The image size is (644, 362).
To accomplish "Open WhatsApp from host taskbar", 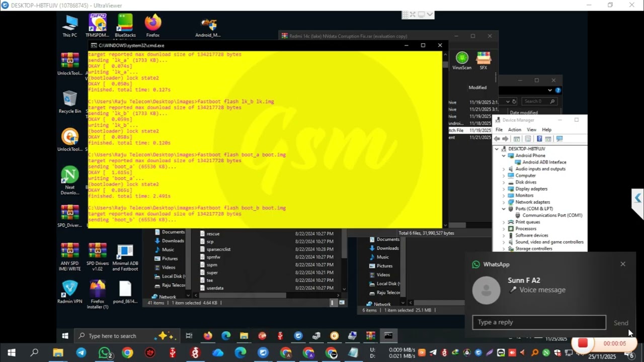I will (104, 353).
